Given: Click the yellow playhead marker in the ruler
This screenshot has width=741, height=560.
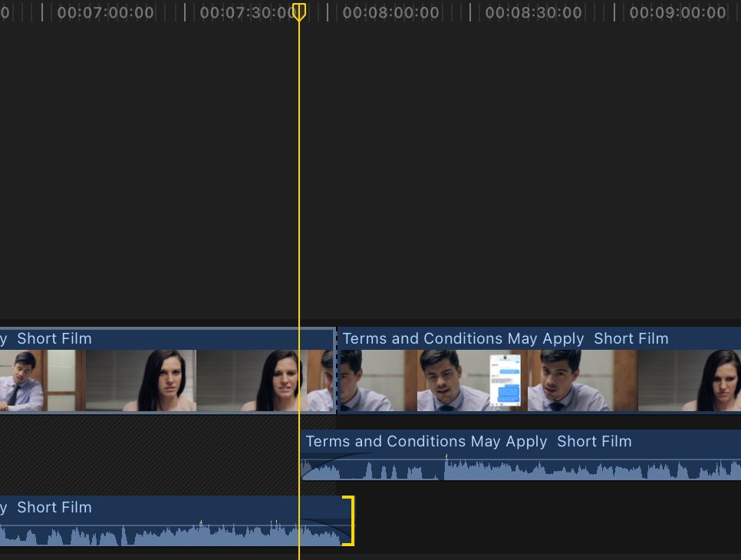Looking at the screenshot, I should (x=298, y=12).
